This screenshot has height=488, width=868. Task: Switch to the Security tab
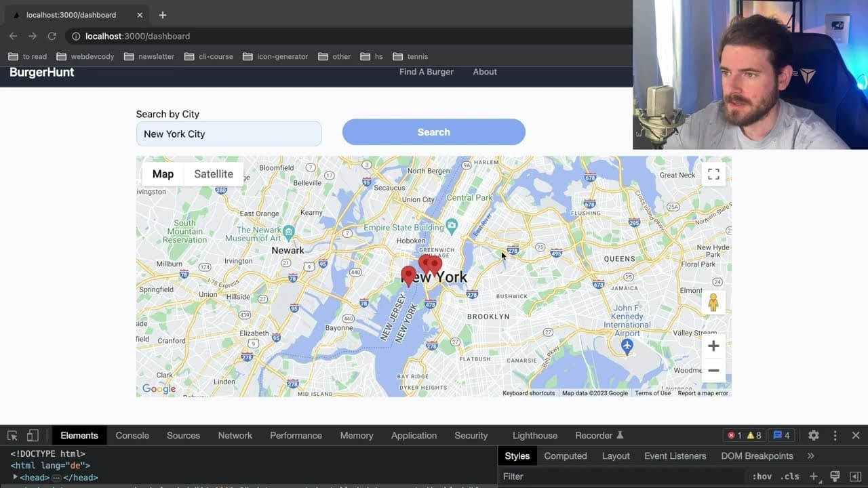tap(471, 436)
